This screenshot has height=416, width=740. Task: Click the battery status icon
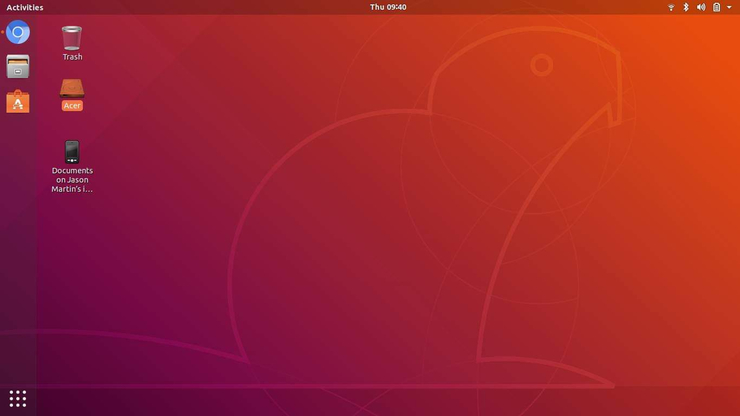(x=716, y=7)
